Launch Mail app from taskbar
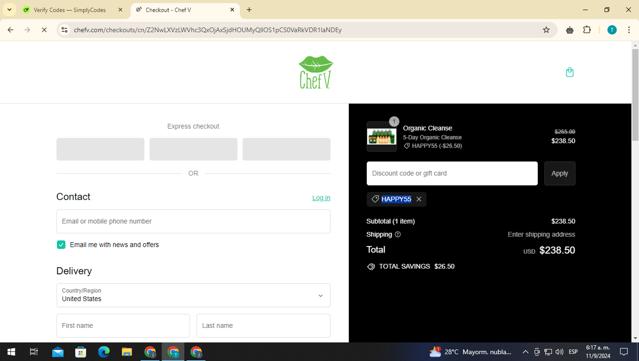Screen dimensions: 639x361 [x=57, y=352]
